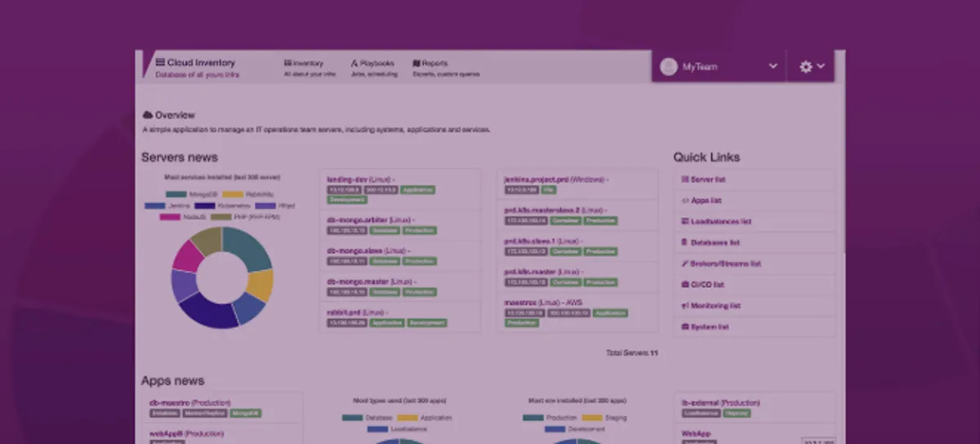Toggle Kubernetes legend swatch in servers chart
980x444 pixels.
coord(204,206)
